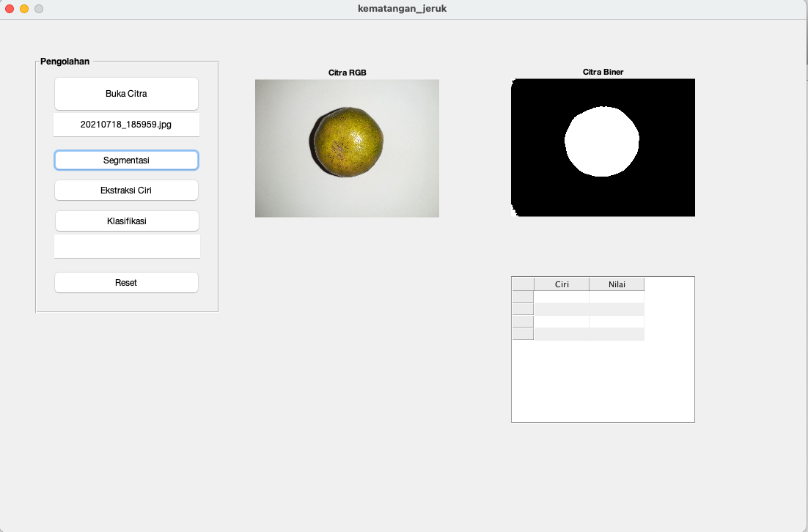The width and height of the screenshot is (808, 532).
Task: Run the Segmentasi step
Action: pyautogui.click(x=126, y=160)
